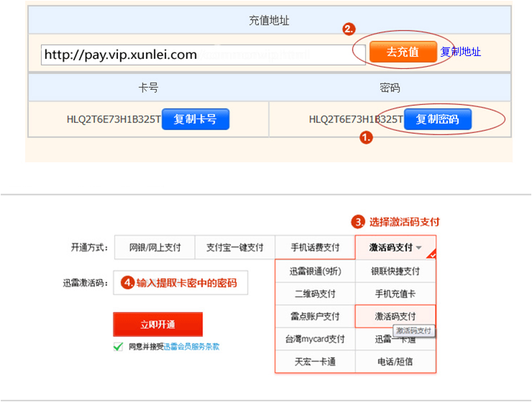Choose 银联快捷支付 from payment menu

click(x=395, y=271)
